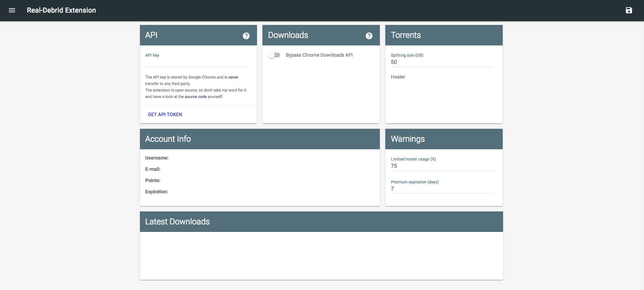The image size is (644, 290).
Task: Toggle Bypass Chrome Downloads API switch
Action: coord(274,55)
